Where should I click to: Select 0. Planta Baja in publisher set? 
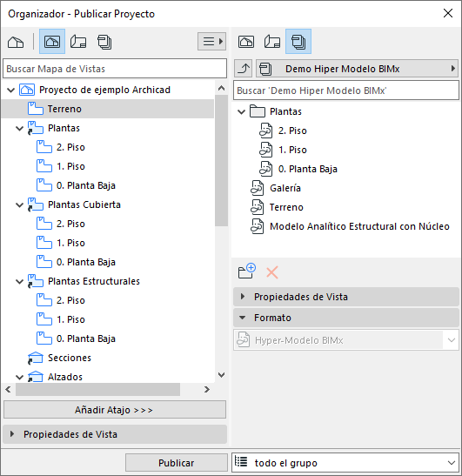pos(308,169)
